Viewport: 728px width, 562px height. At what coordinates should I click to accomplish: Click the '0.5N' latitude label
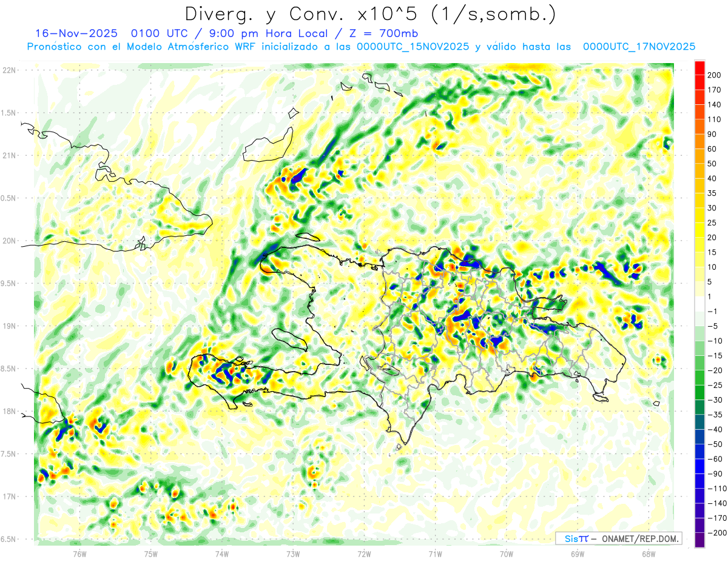[8, 198]
